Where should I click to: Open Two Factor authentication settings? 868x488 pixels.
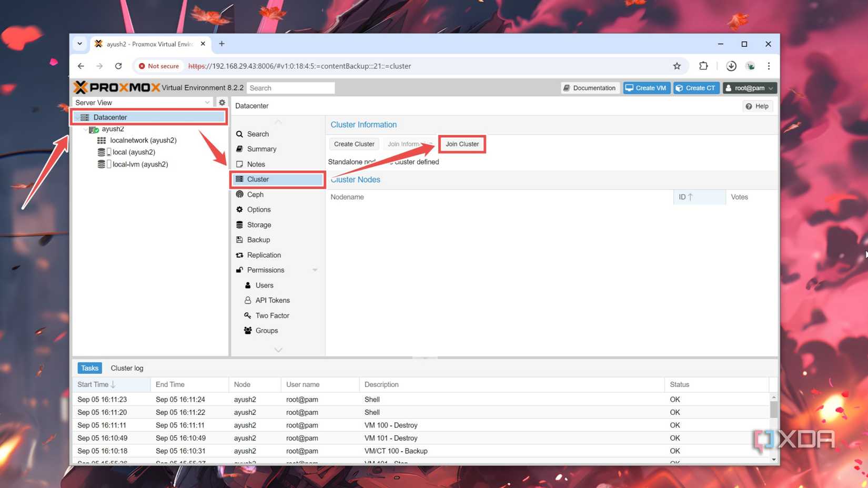click(x=272, y=315)
